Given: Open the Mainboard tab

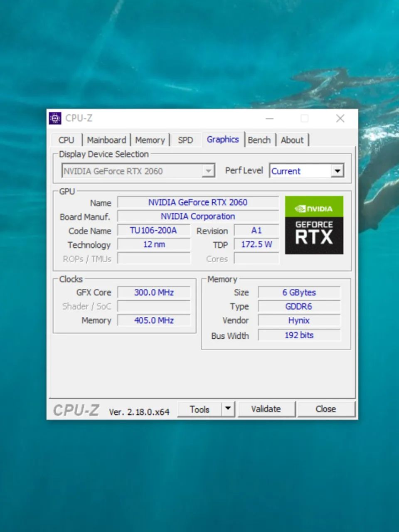Looking at the screenshot, I should 106,140.
